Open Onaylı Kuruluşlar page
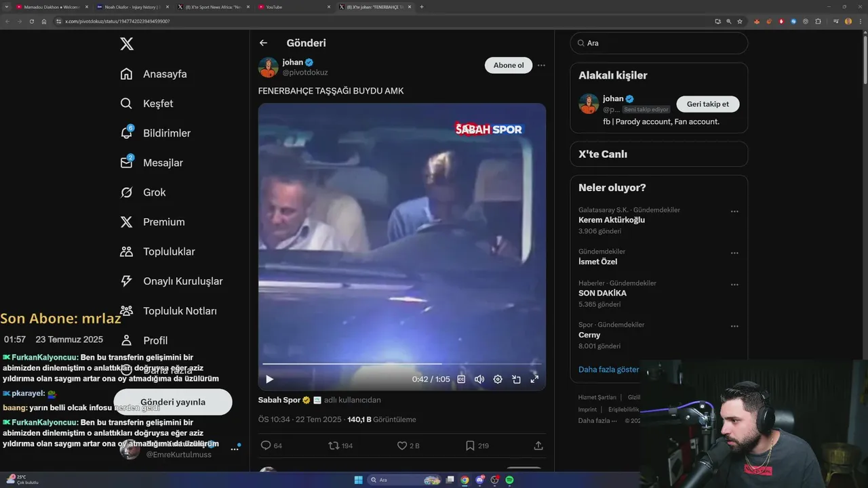The height and width of the screenshot is (488, 868). [172, 281]
